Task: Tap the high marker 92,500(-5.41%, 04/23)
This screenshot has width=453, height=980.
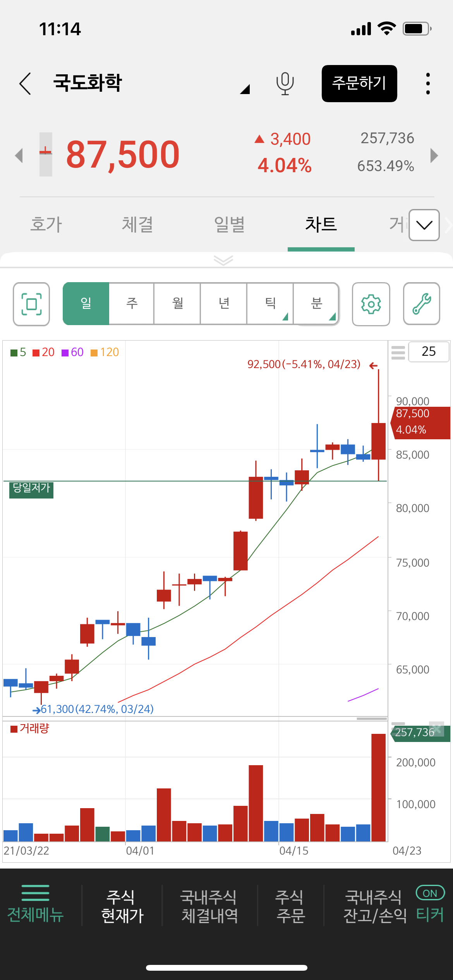Action: [304, 364]
